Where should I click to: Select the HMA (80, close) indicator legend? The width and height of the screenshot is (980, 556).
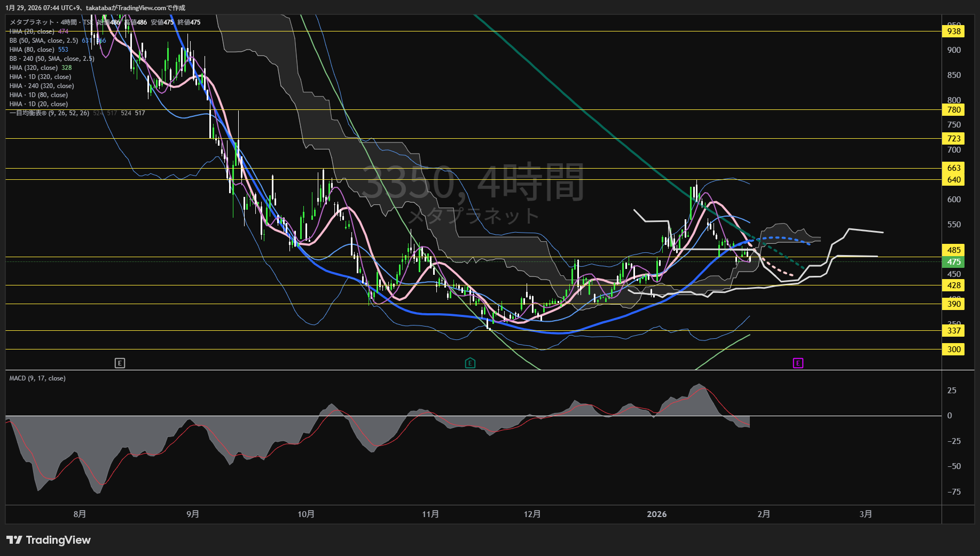(x=32, y=50)
